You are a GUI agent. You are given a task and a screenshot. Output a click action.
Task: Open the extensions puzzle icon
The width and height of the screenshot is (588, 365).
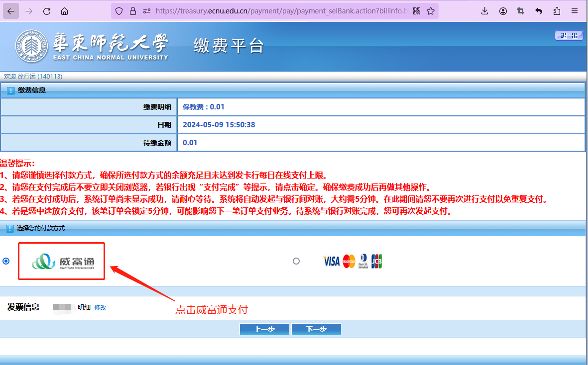coord(557,11)
